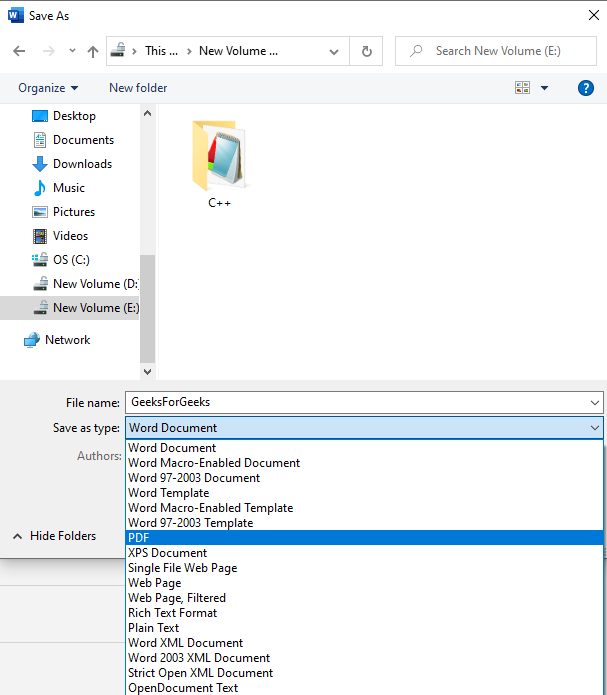The height and width of the screenshot is (695, 607).
Task: Click the Music note icon
Action: pos(40,188)
